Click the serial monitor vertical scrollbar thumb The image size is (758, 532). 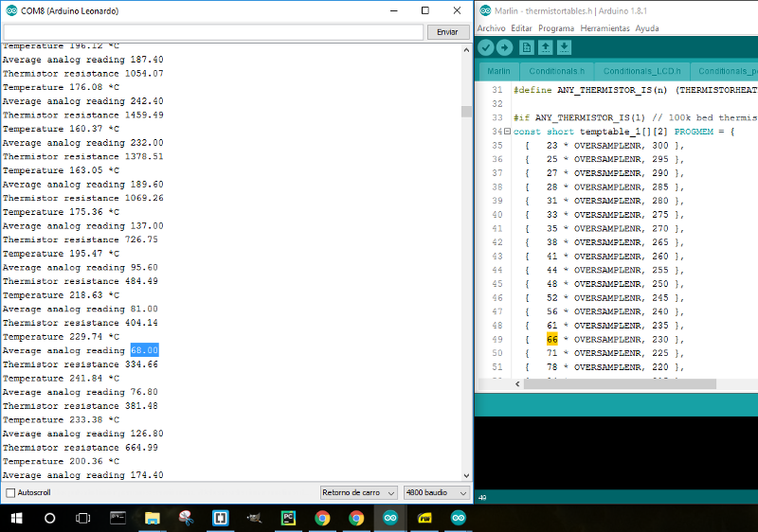466,112
